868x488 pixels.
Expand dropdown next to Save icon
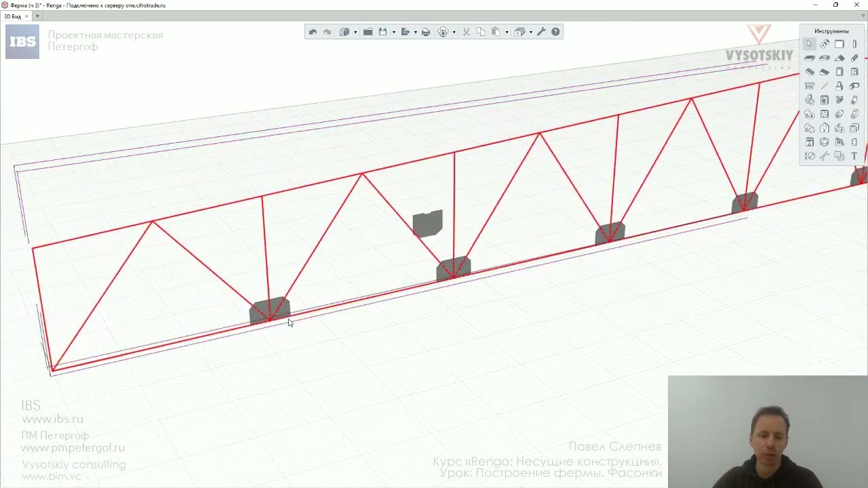pyautogui.click(x=393, y=32)
